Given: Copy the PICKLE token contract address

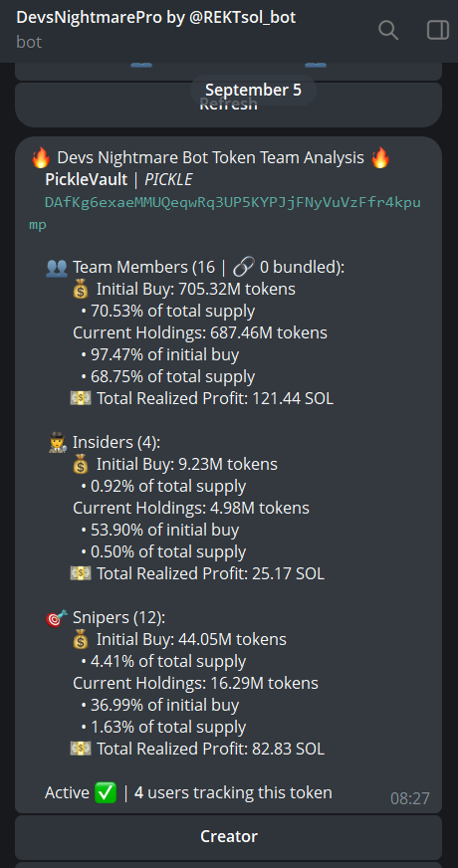Looking at the screenshot, I should pos(225,214).
